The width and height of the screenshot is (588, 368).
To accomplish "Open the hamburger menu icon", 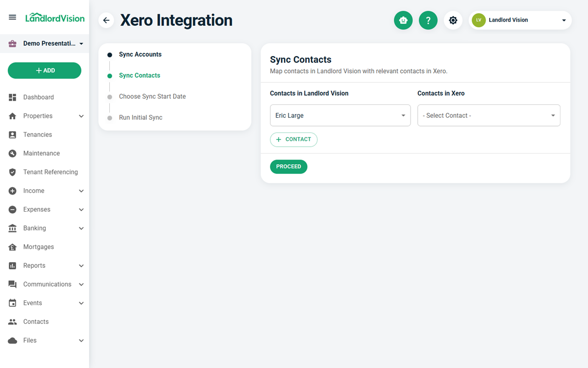I will (12, 17).
